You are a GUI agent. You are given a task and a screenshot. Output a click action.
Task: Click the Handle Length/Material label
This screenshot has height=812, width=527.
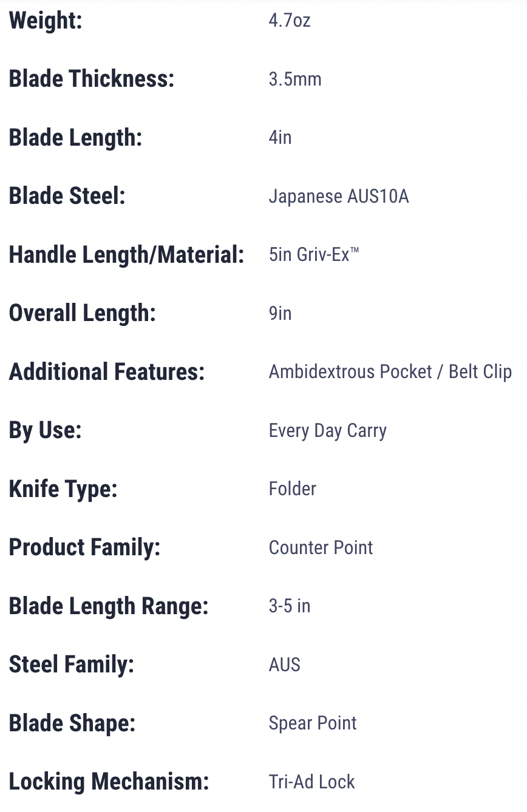point(126,255)
